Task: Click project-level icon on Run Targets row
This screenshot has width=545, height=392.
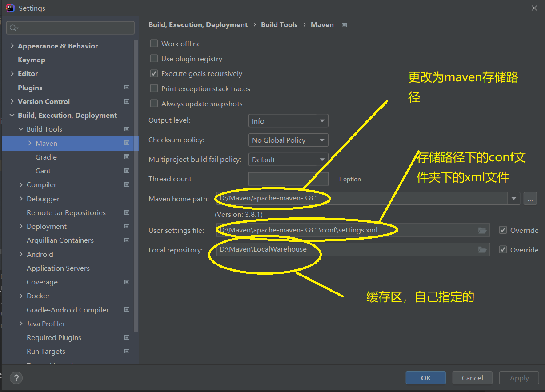Action: tap(127, 351)
